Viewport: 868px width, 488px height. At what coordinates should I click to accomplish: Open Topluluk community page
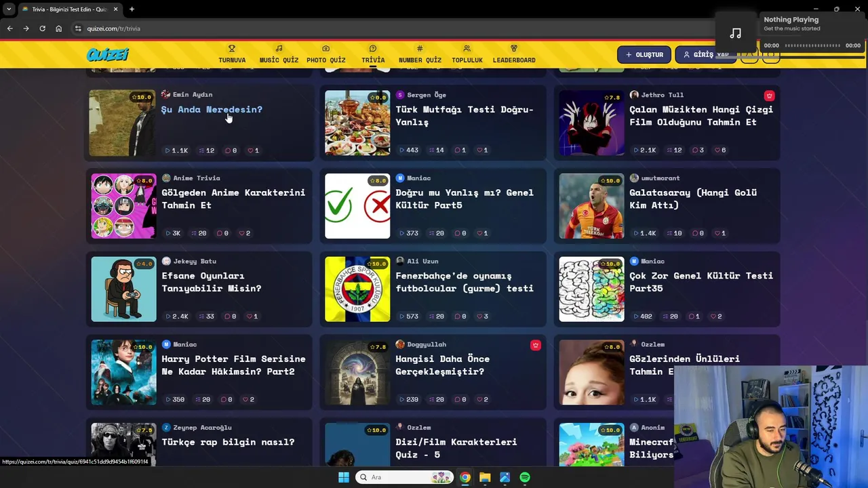coord(467,54)
